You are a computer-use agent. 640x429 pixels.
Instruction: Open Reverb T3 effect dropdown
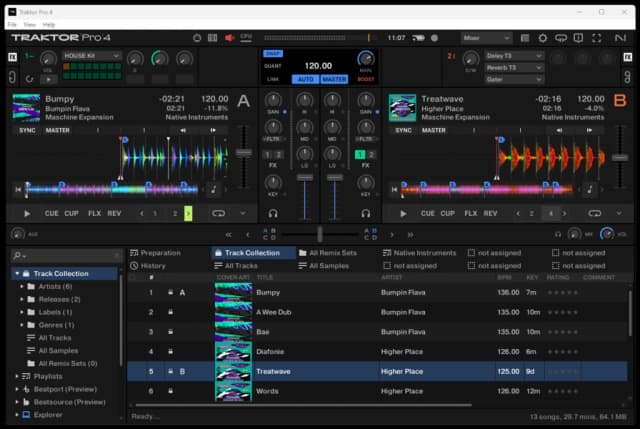point(514,68)
